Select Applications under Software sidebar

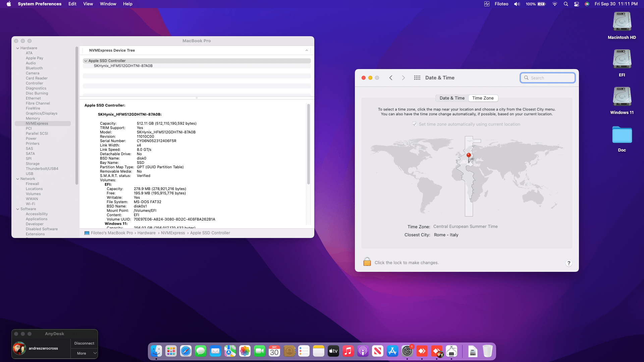point(37,219)
